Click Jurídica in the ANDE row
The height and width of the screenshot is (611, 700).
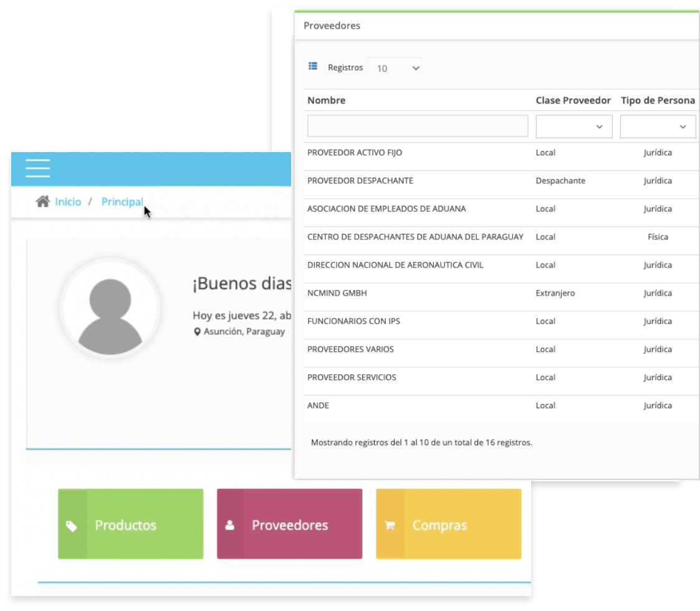pos(658,405)
